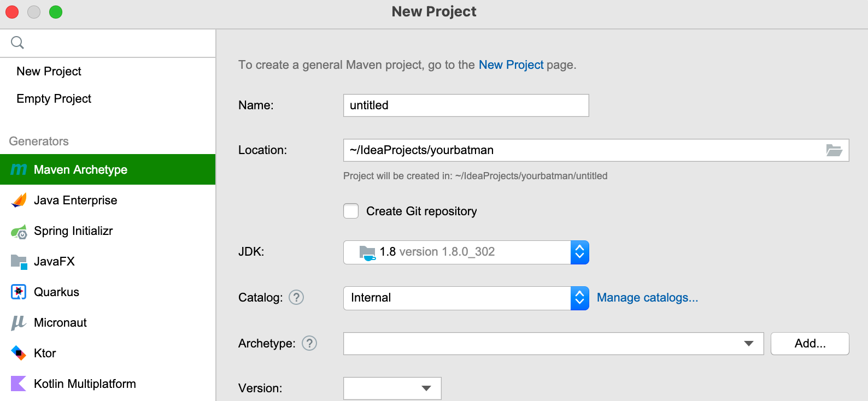Choose Quarkus generator

pyautogui.click(x=108, y=292)
